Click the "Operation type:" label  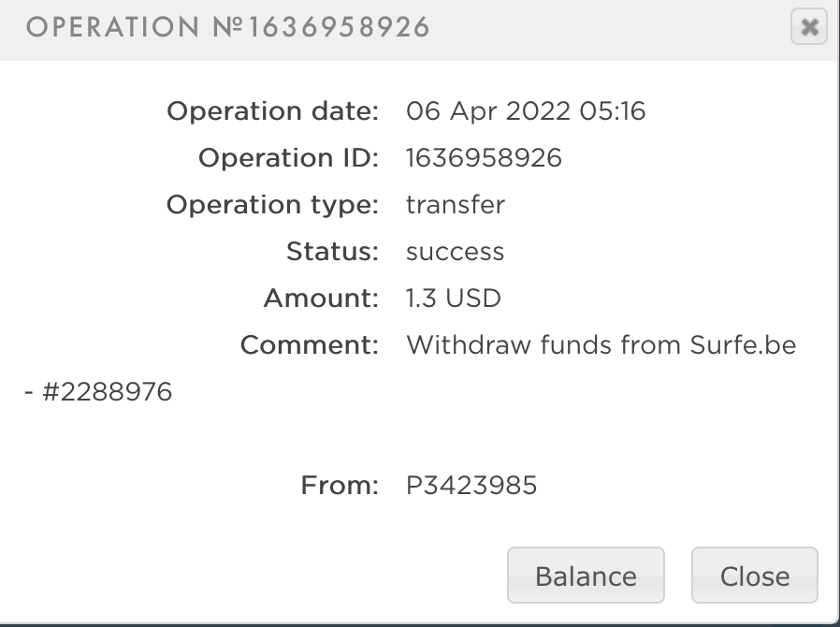click(x=272, y=205)
